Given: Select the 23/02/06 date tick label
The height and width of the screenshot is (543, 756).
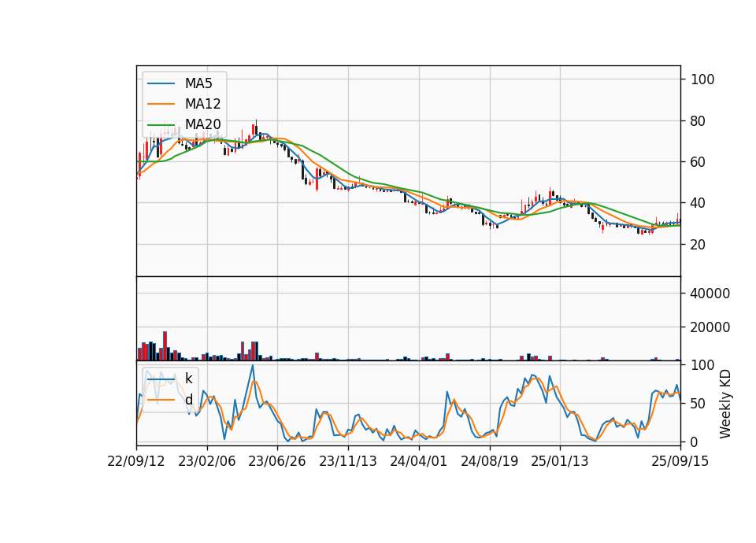Looking at the screenshot, I should (x=207, y=461).
